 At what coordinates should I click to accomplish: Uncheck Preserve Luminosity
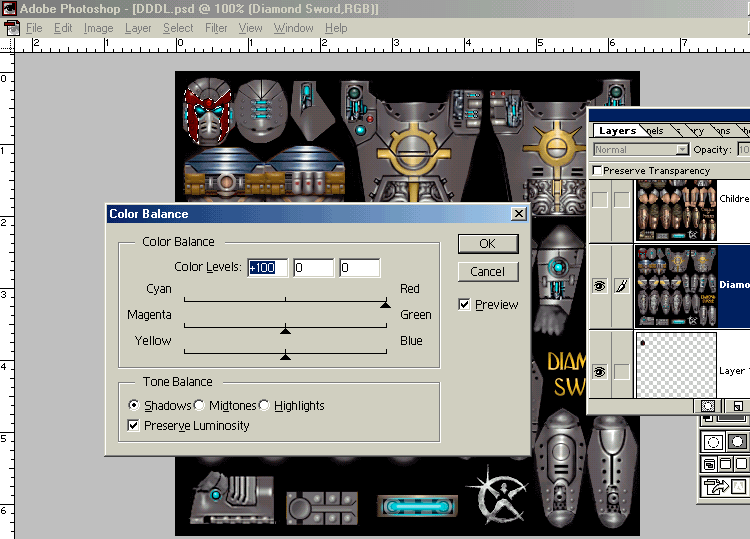pyautogui.click(x=135, y=425)
